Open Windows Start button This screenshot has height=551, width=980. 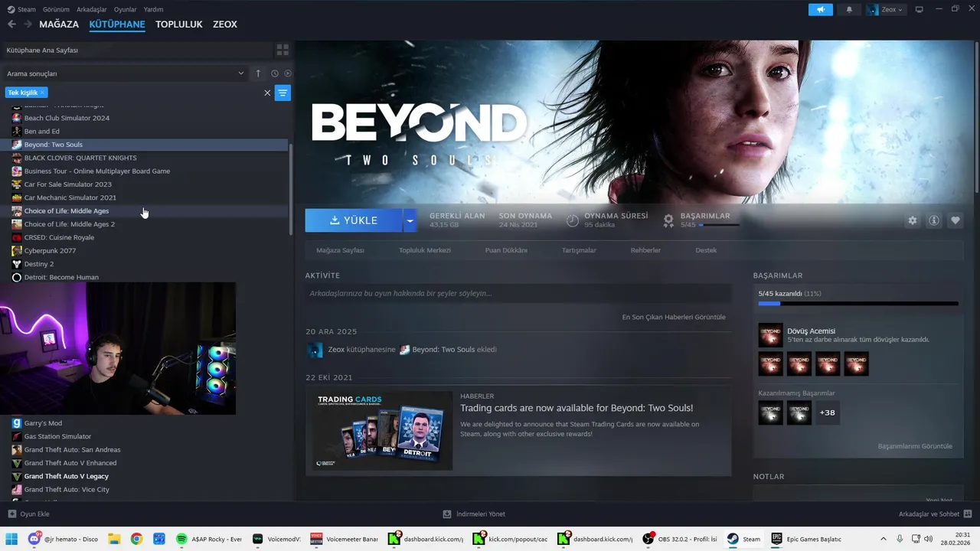coord(11,539)
